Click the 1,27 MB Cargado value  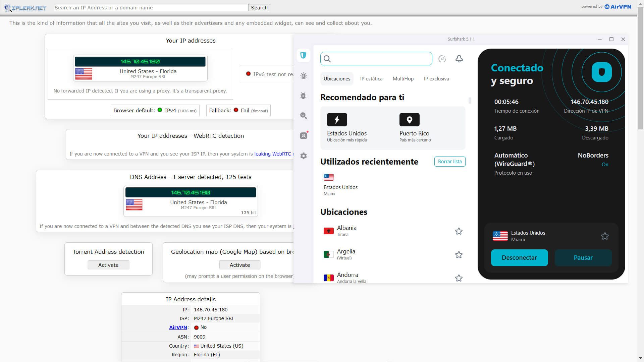coord(505,128)
